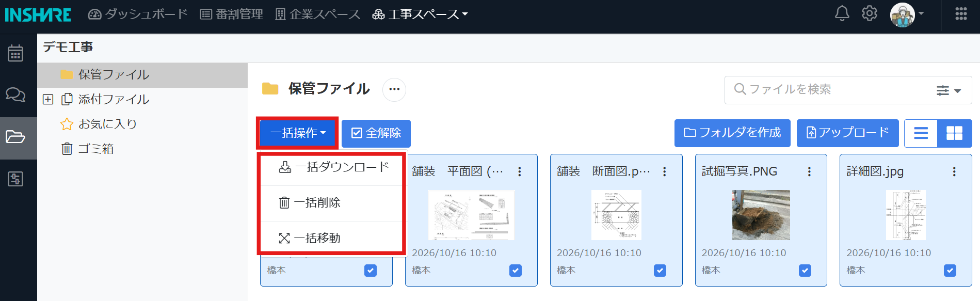Click the デモ工事 project title

pos(68,47)
